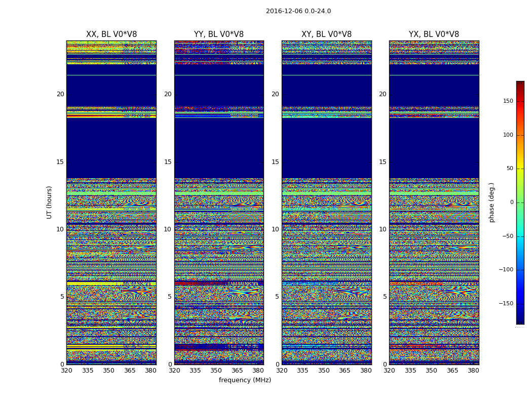Click the "20" hour tick of the XX plot
Viewport: 532px width, 405px height.
click(x=60, y=94)
